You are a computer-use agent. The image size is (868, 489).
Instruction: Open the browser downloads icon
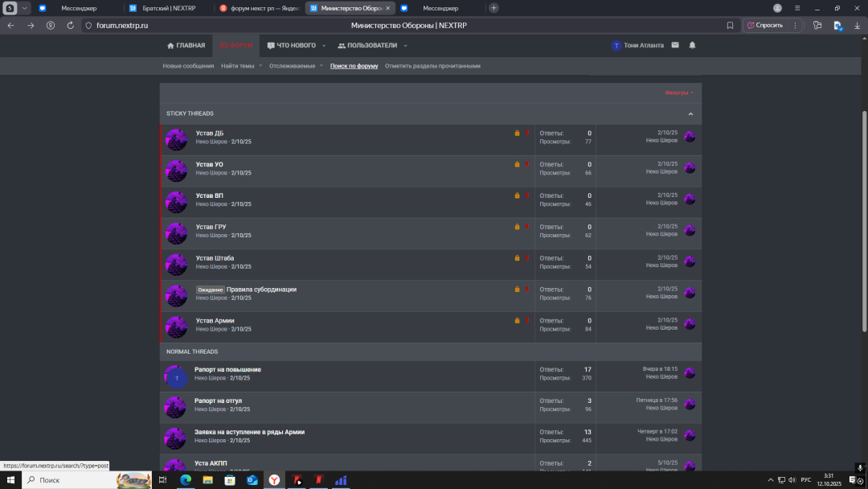tap(857, 25)
